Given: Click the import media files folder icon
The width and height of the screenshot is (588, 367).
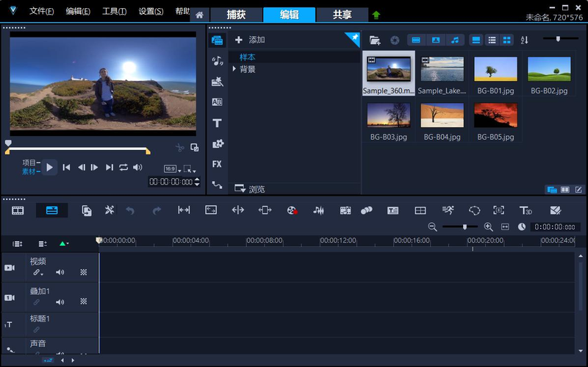Looking at the screenshot, I should tap(375, 40).
